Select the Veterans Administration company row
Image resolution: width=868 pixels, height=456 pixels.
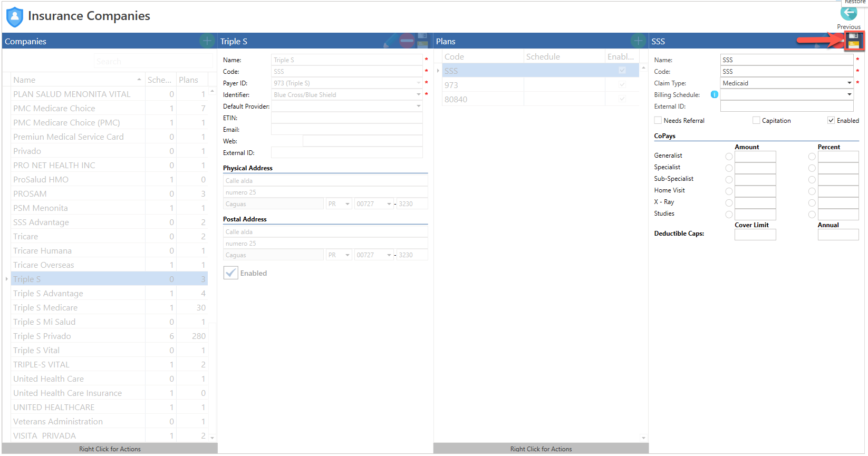click(109, 421)
